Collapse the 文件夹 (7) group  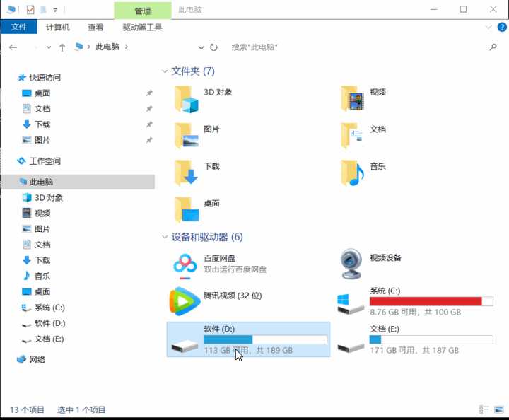point(165,71)
